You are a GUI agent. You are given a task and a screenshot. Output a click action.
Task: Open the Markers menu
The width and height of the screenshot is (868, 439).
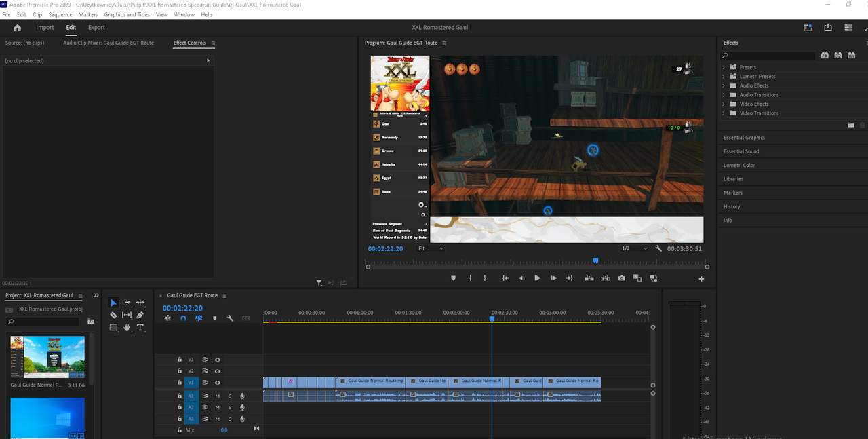coord(88,14)
